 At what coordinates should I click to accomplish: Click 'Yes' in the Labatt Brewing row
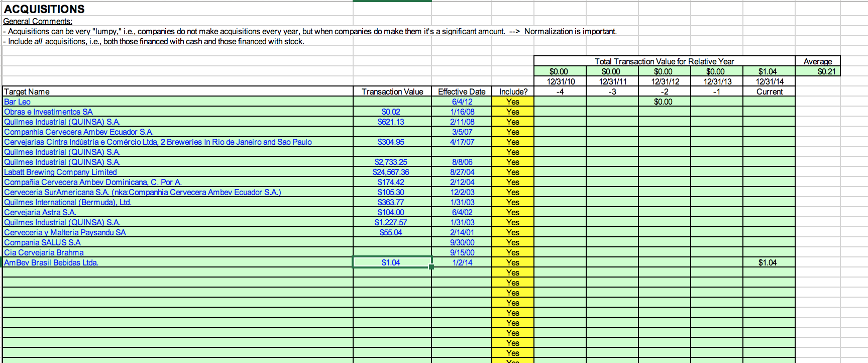point(513,172)
